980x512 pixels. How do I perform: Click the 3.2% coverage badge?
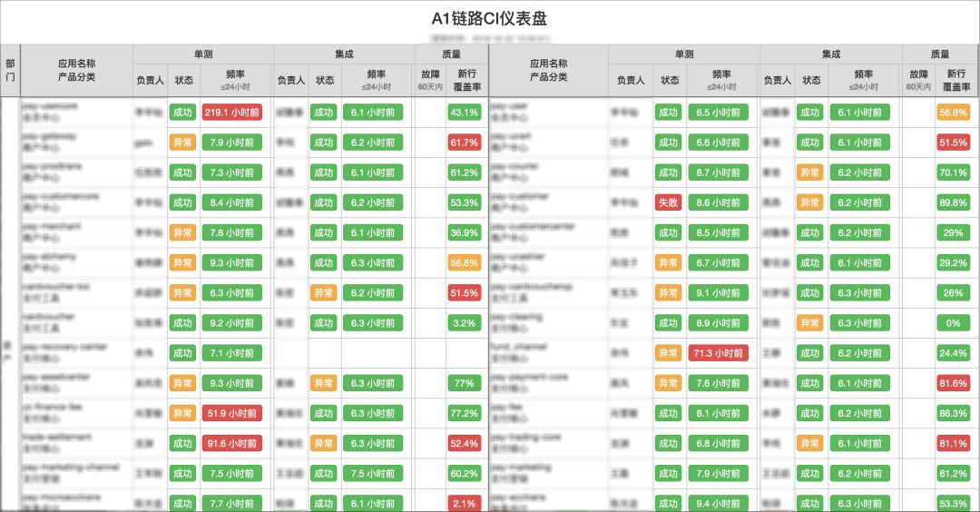[465, 323]
